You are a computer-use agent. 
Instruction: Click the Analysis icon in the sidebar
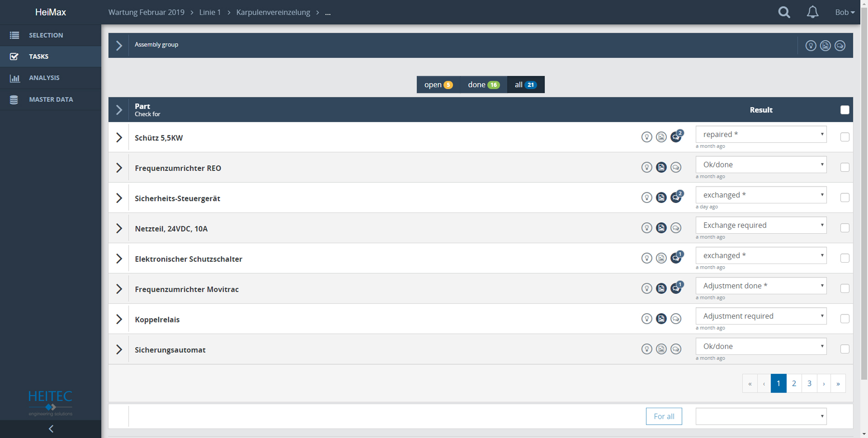[14, 78]
